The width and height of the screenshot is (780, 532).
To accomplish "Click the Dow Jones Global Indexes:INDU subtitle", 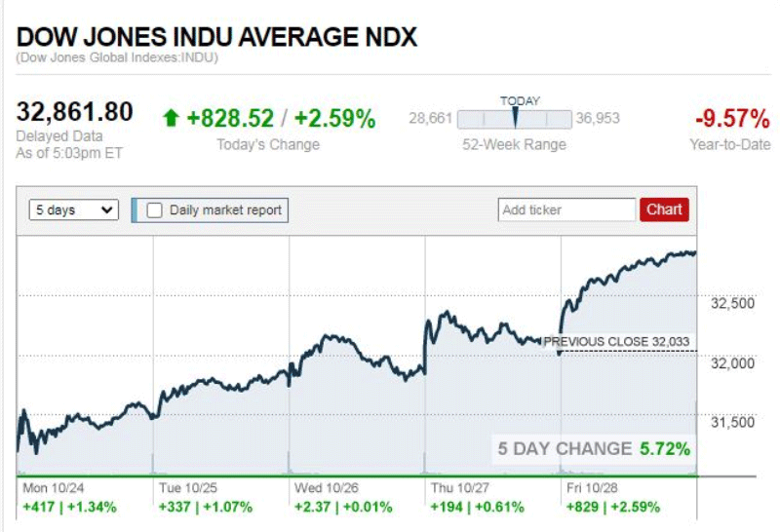I will 117,57.
